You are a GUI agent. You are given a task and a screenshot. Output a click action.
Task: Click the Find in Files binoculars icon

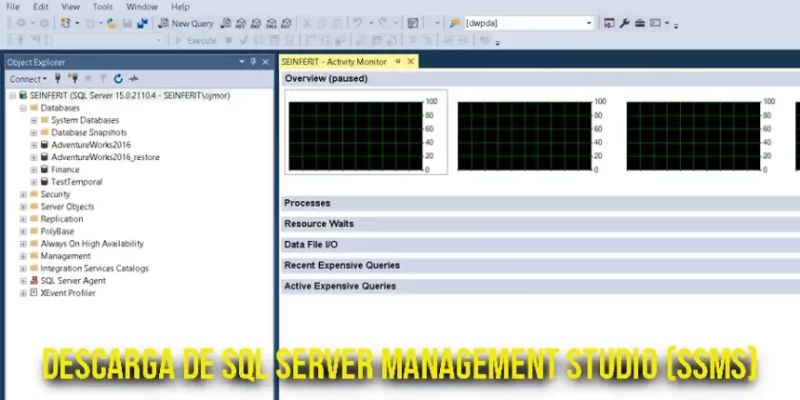pyautogui.click(x=455, y=23)
